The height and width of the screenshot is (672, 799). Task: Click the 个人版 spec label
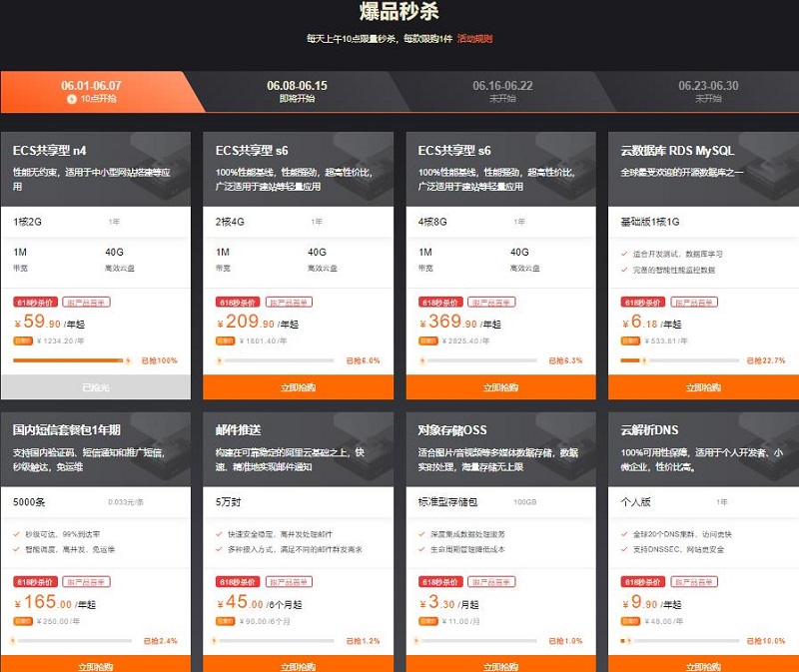pyautogui.click(x=635, y=502)
